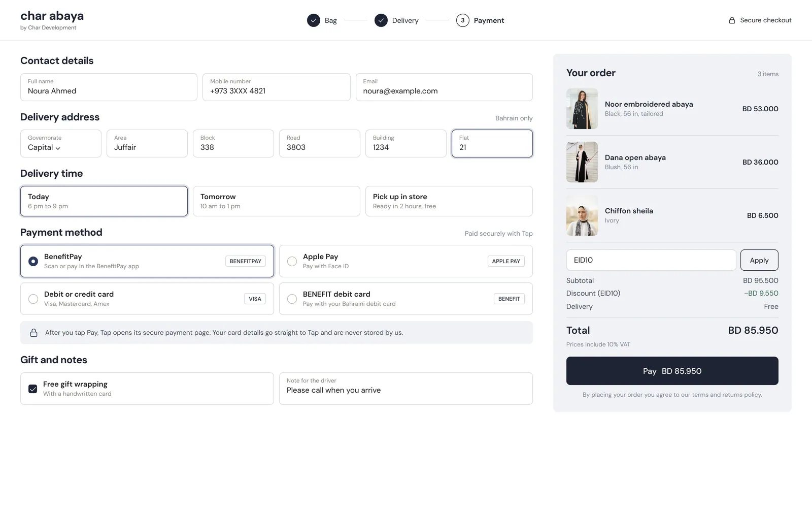The width and height of the screenshot is (812, 508).
Task: Click the Bag step checkmark icon
Action: click(314, 20)
